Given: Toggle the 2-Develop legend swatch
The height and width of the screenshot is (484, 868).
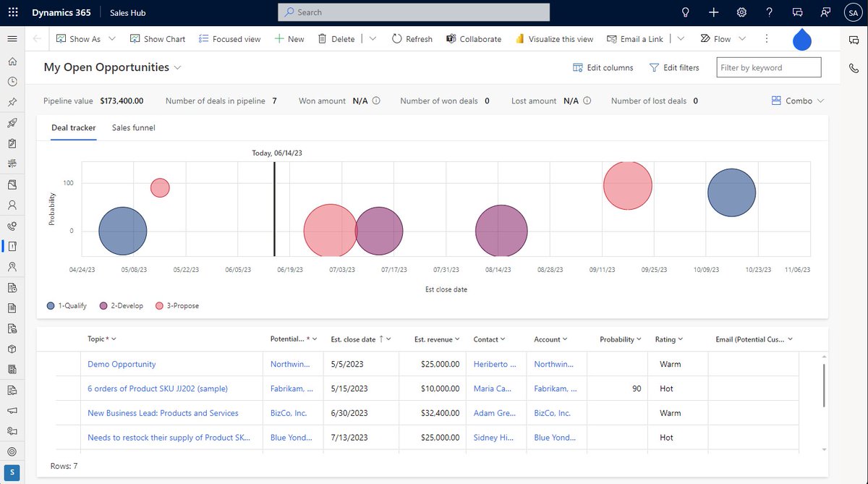Looking at the screenshot, I should (103, 306).
